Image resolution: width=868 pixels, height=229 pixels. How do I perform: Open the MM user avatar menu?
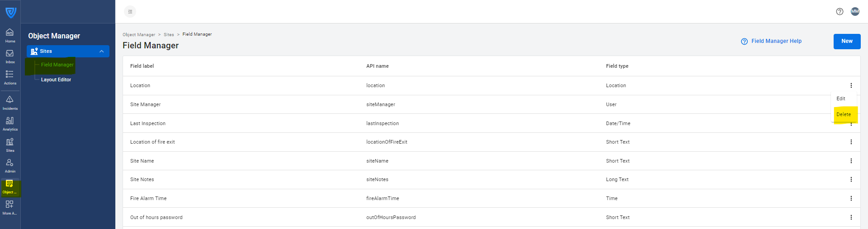855,12
